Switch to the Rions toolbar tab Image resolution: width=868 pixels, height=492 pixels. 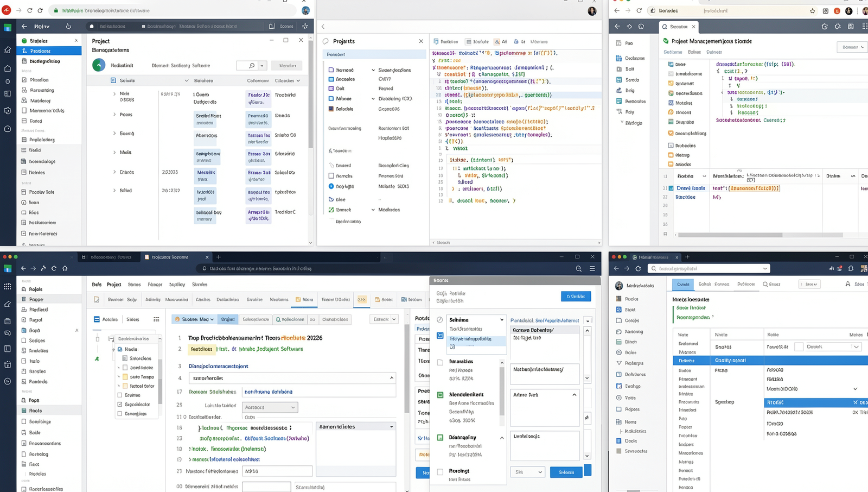click(x=304, y=299)
